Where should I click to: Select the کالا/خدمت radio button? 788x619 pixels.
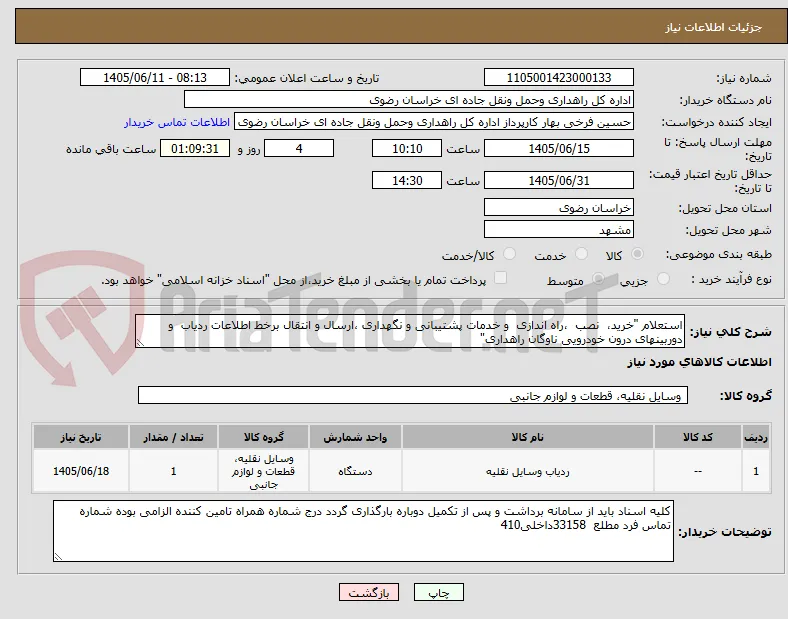509,254
